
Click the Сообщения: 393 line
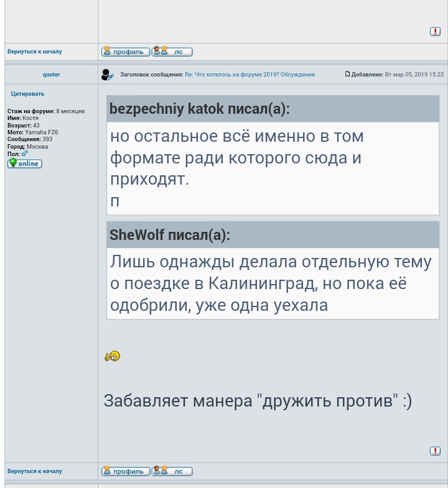click(x=30, y=139)
